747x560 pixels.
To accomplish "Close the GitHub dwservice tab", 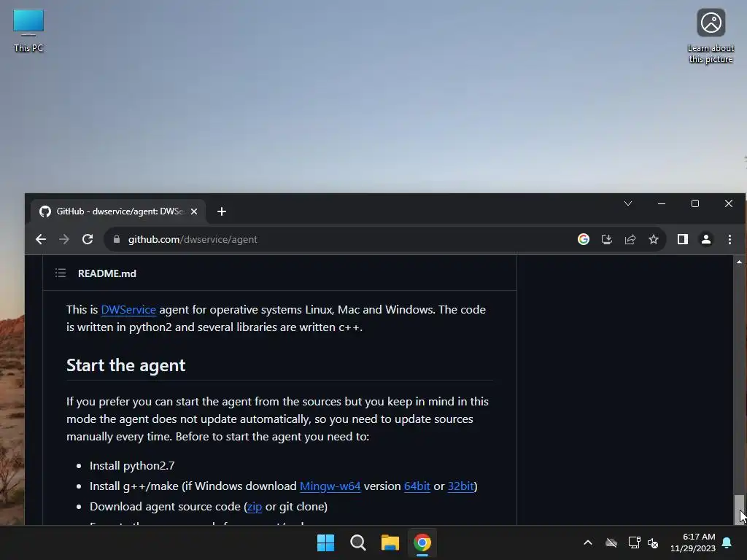I will [x=194, y=211].
